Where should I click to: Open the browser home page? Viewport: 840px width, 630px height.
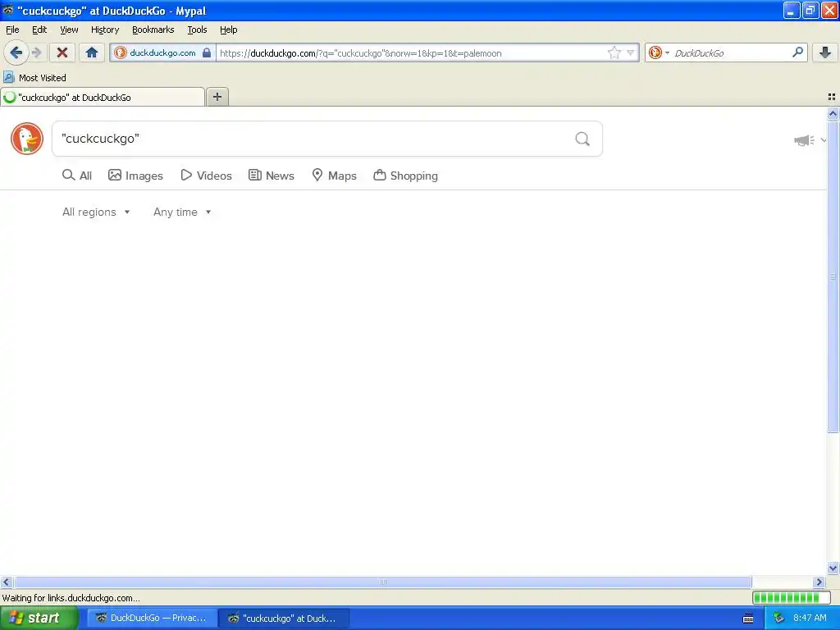coord(92,52)
